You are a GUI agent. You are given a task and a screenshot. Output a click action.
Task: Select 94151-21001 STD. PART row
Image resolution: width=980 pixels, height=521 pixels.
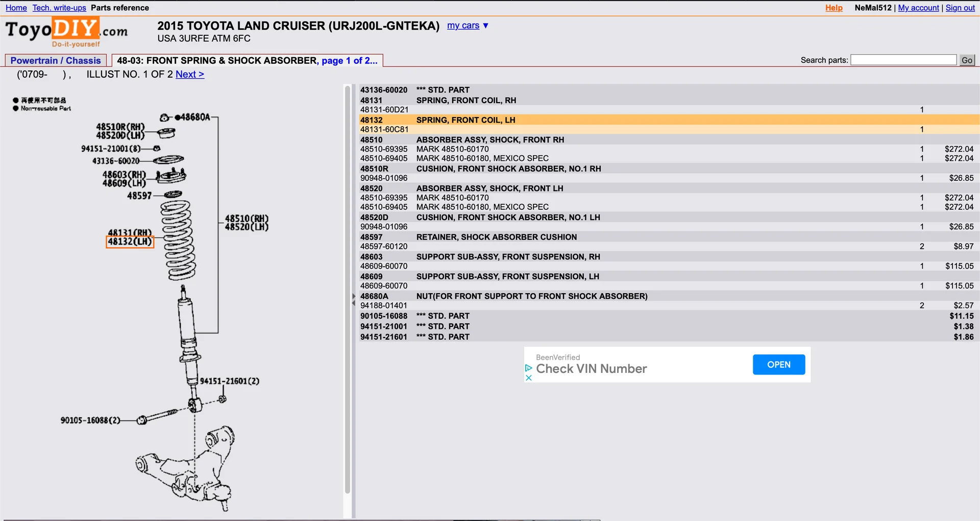point(669,326)
